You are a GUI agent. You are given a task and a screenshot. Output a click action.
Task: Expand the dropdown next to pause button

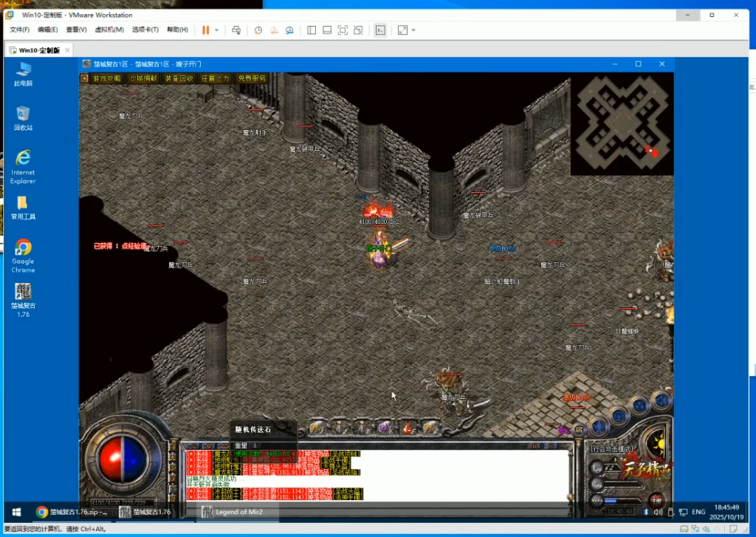click(216, 30)
